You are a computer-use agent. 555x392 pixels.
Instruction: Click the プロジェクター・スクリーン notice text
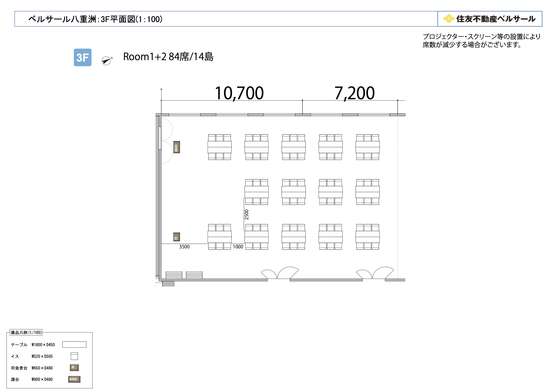pyautogui.click(x=481, y=40)
